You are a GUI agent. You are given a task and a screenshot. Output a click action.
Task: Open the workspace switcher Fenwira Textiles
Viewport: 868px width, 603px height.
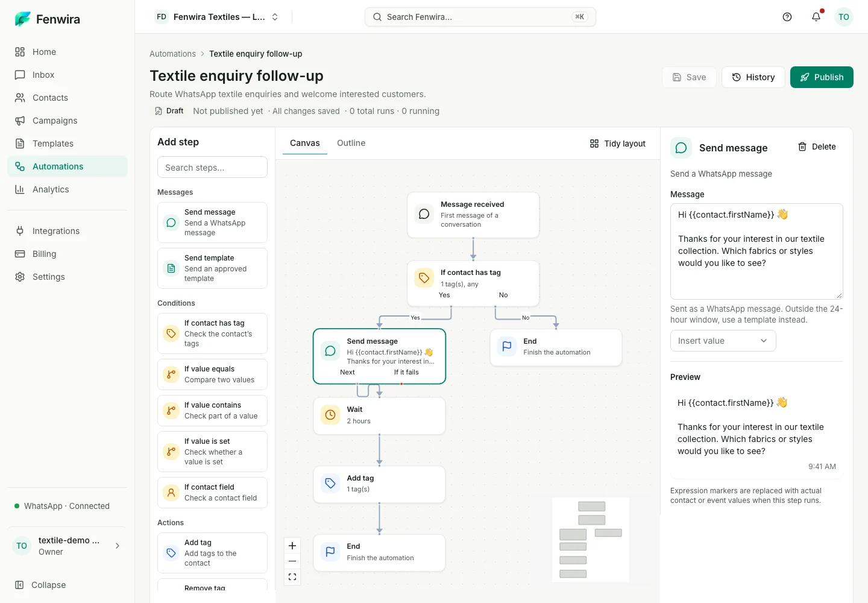pyautogui.click(x=217, y=17)
